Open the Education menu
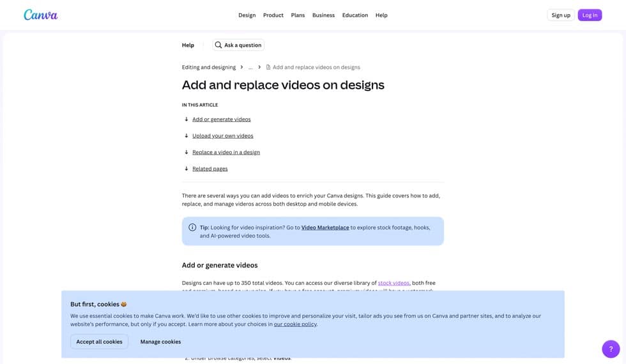The image size is (626, 364). coord(355,15)
